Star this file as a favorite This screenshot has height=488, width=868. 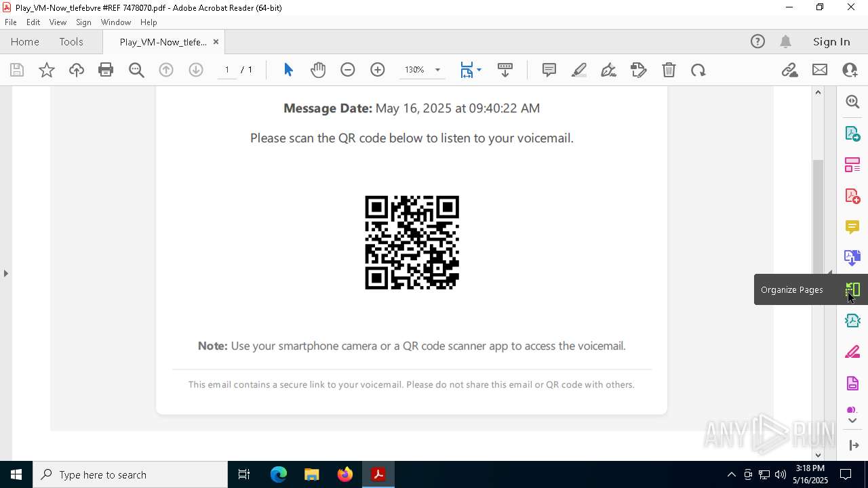point(47,70)
